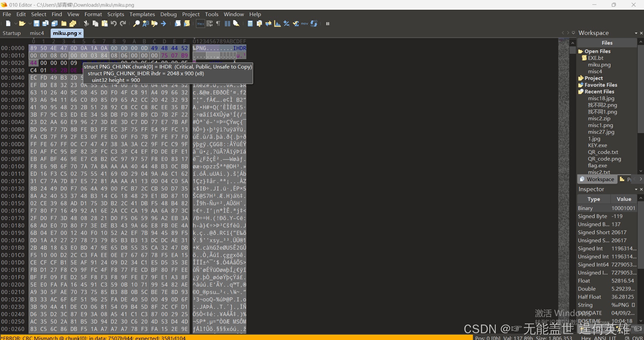Image resolution: width=644 pixels, height=340 pixels.
Task: Click the Undo arrow icon
Action: [114, 24]
